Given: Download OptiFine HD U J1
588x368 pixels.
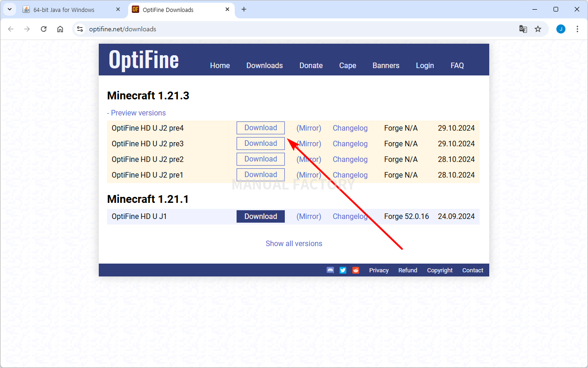Looking at the screenshot, I should point(260,216).
